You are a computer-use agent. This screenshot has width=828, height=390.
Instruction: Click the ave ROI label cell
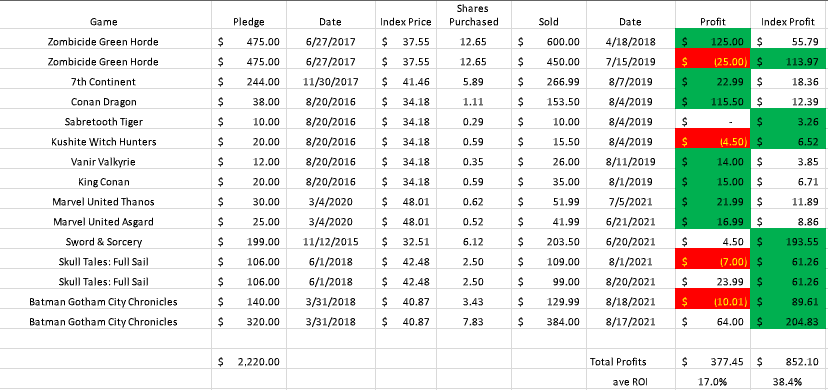pos(631,381)
